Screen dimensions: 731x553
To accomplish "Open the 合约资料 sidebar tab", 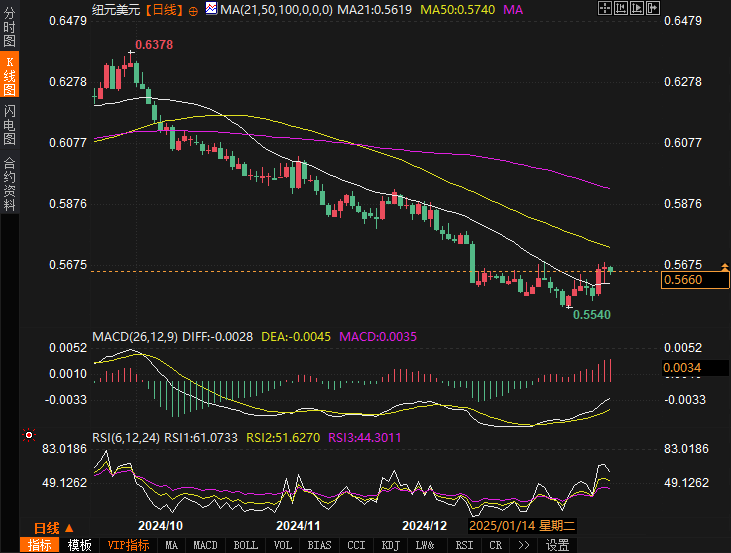I will pos(9,184).
